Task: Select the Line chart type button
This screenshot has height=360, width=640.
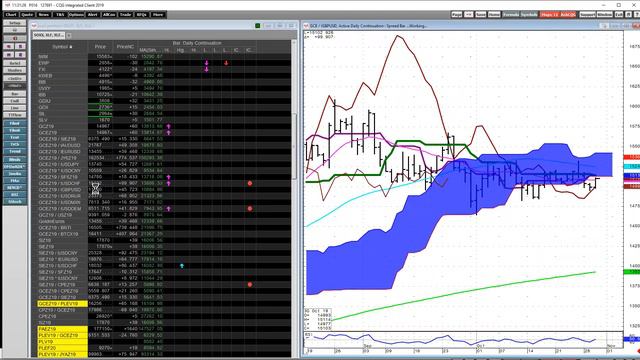Action: pyautogui.click(x=15, y=108)
